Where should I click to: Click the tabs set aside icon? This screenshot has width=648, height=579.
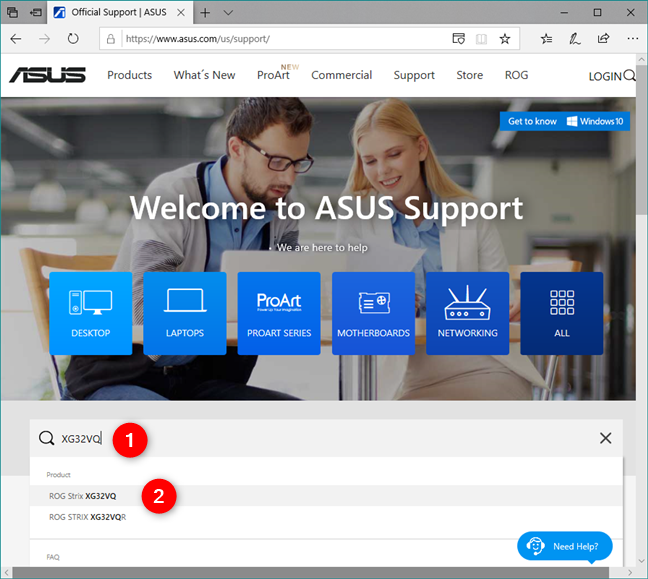[12, 12]
